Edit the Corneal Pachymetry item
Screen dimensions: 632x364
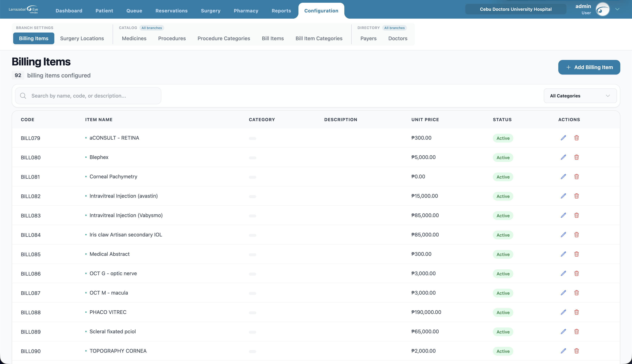tap(563, 177)
